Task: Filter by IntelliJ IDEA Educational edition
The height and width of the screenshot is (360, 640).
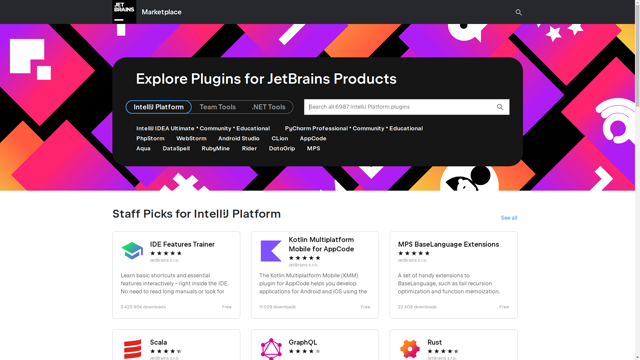Action: [253, 128]
